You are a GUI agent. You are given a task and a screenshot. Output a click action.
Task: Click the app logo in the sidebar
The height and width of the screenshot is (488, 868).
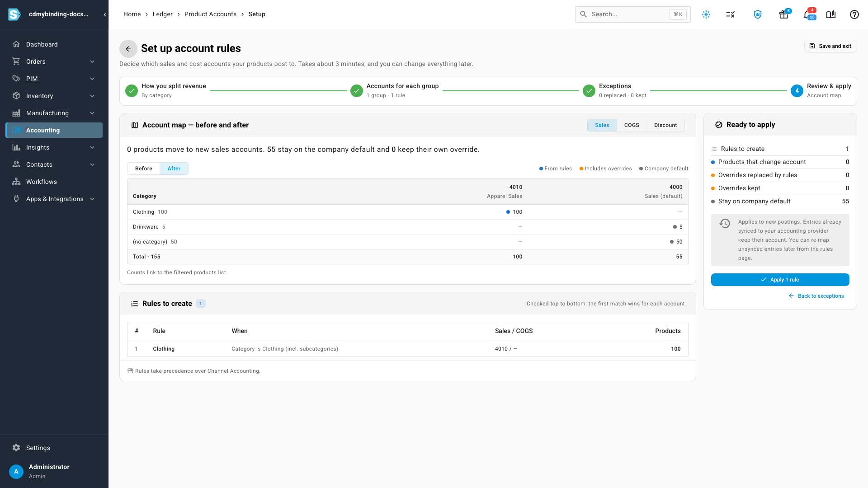(x=14, y=14)
